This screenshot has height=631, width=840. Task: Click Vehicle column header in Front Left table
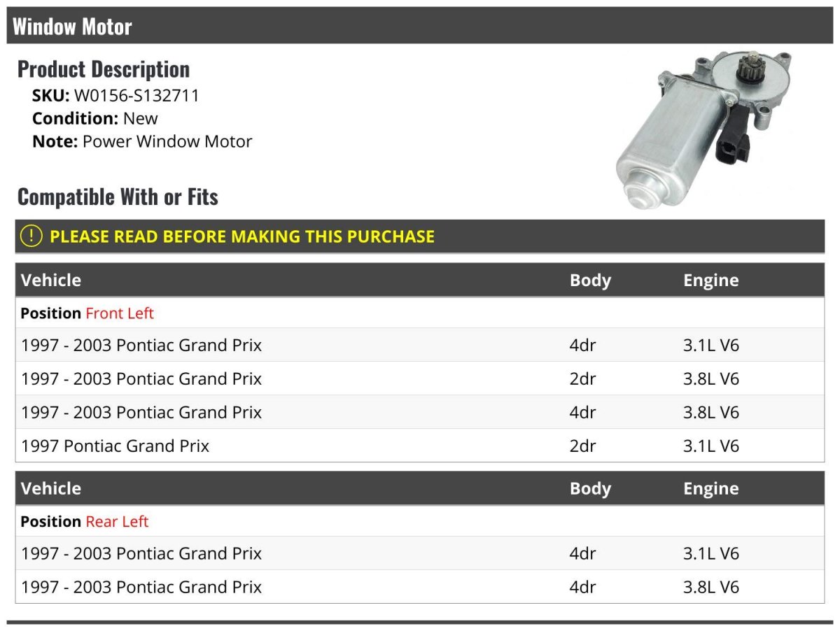[x=51, y=281]
